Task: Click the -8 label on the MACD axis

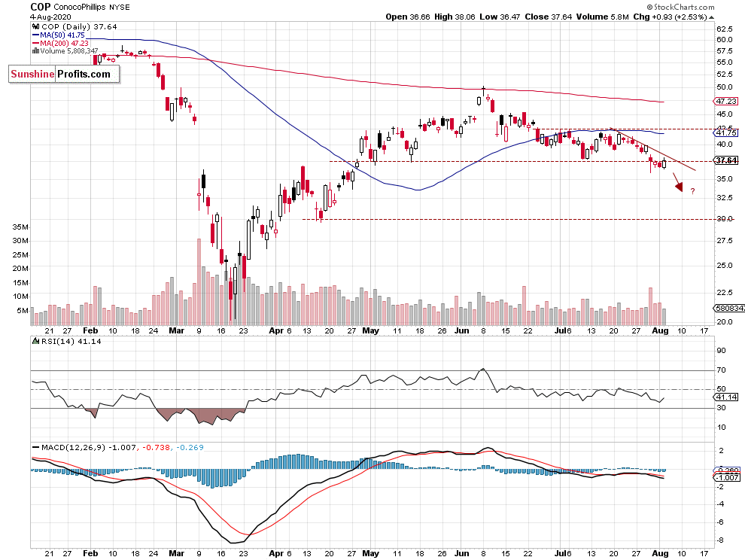Action: 720,540
